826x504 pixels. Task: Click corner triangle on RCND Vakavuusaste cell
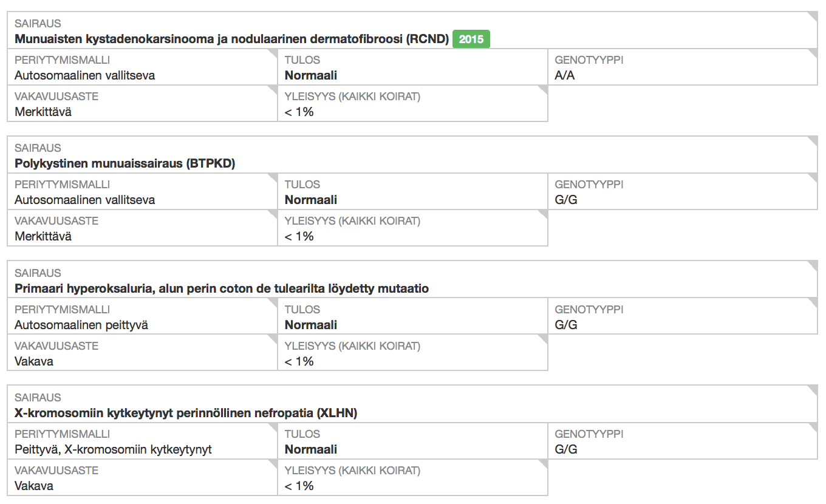coord(273,89)
